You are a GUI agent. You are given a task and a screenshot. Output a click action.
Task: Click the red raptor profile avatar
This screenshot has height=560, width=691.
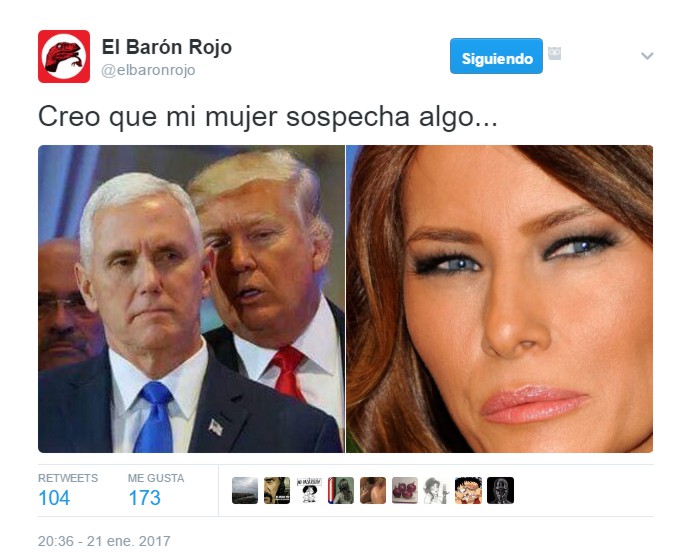tap(64, 56)
